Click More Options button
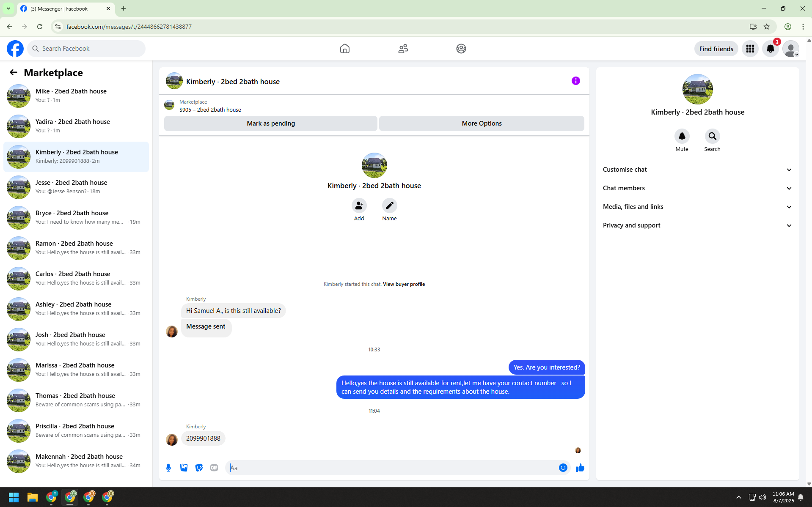This screenshot has height=507, width=812. (482, 123)
